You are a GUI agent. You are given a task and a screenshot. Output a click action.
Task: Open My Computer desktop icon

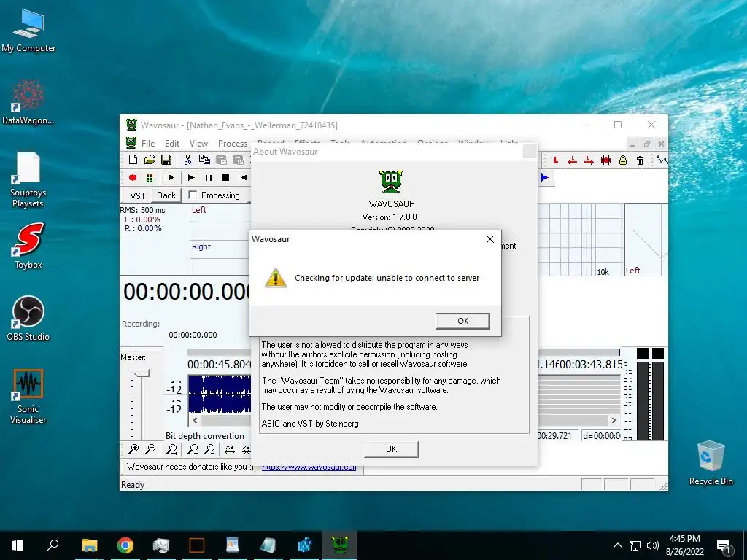coord(28,30)
